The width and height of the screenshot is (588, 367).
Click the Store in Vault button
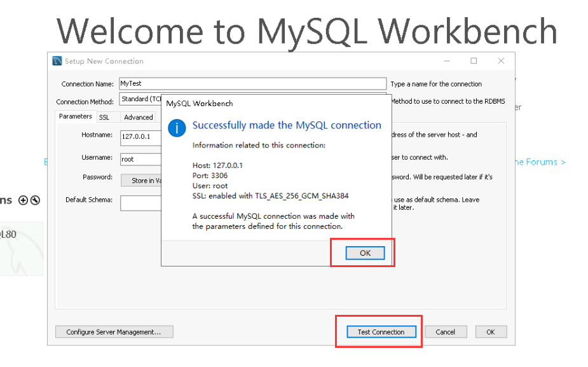pos(140,180)
